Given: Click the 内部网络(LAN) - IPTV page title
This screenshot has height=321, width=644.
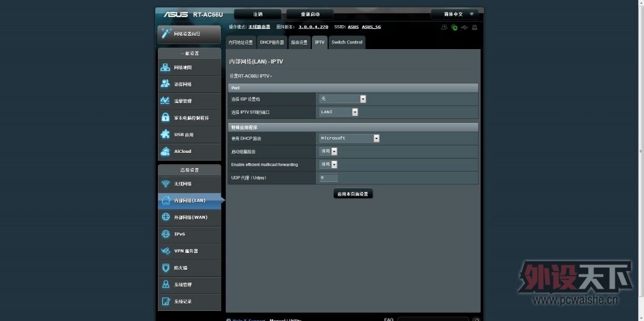Looking at the screenshot, I should 256,62.
